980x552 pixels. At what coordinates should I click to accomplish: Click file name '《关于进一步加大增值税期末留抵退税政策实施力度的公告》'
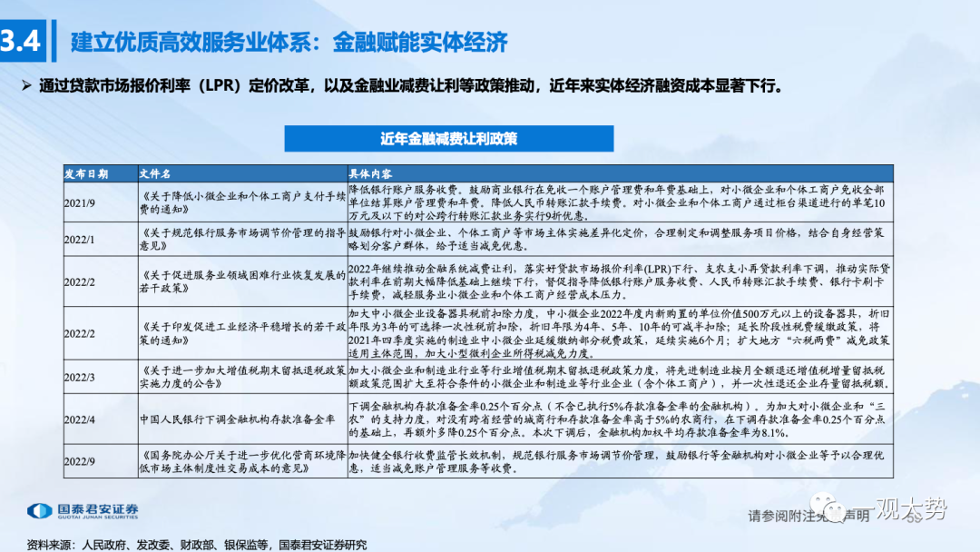242,377
